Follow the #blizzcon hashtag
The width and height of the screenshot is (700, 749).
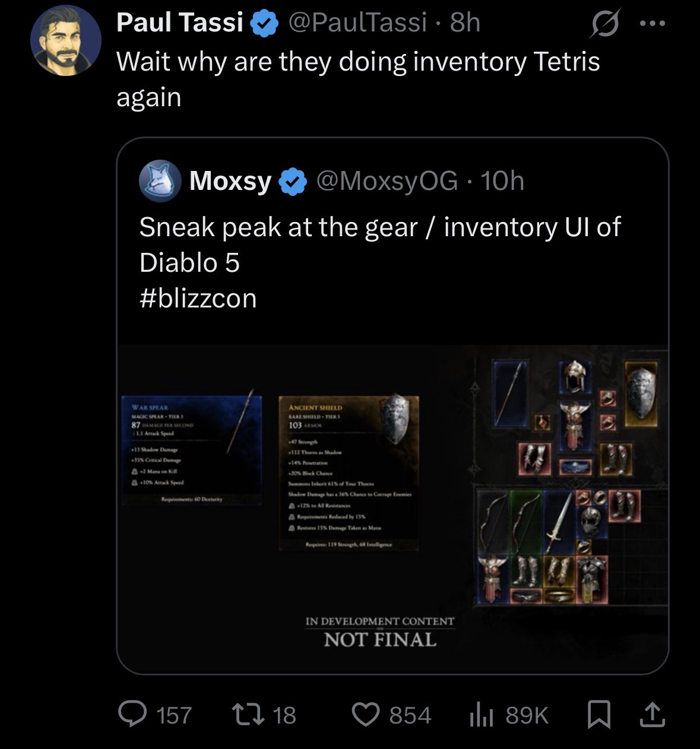tap(198, 299)
